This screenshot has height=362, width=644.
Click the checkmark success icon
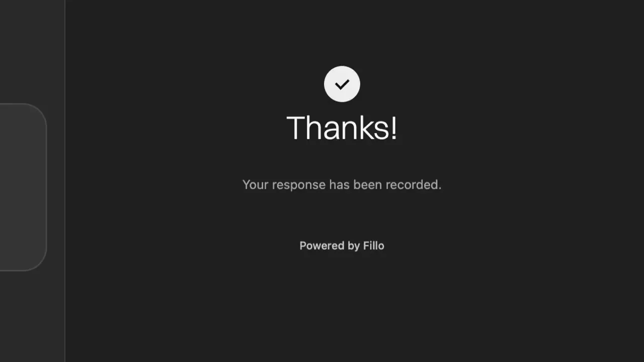point(342,84)
